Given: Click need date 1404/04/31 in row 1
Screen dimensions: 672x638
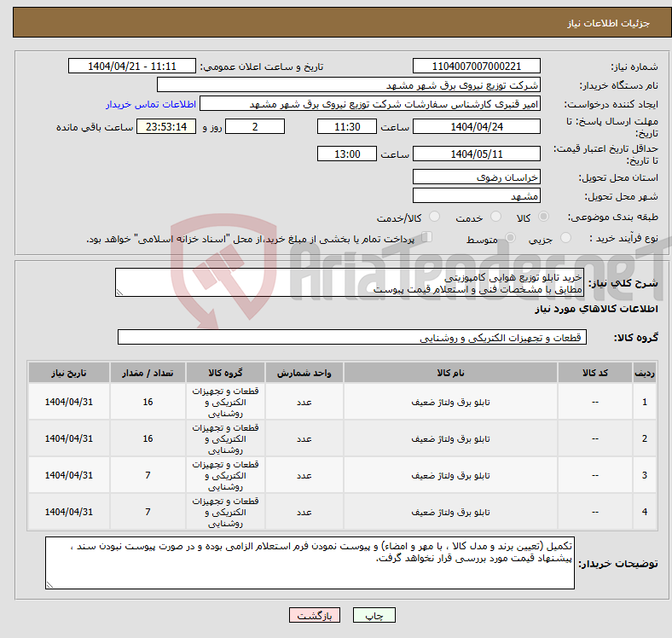Looking at the screenshot, I should pyautogui.click(x=69, y=402).
